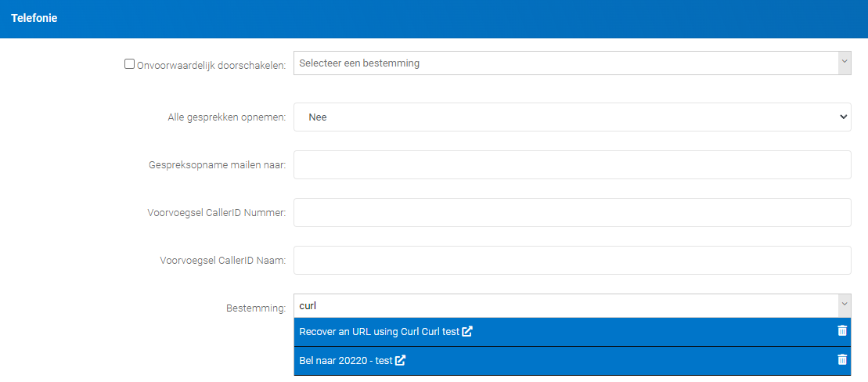The width and height of the screenshot is (868, 382).
Task: Click into Voorvoegsel CallerID Naam text box
Action: click(571, 261)
